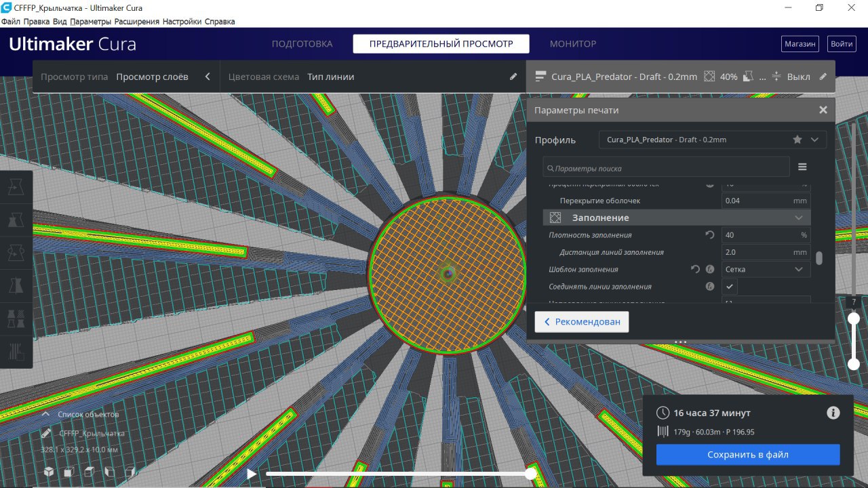Open the settings visibility hamburger menu
The height and width of the screenshot is (488, 868).
pos(802,167)
